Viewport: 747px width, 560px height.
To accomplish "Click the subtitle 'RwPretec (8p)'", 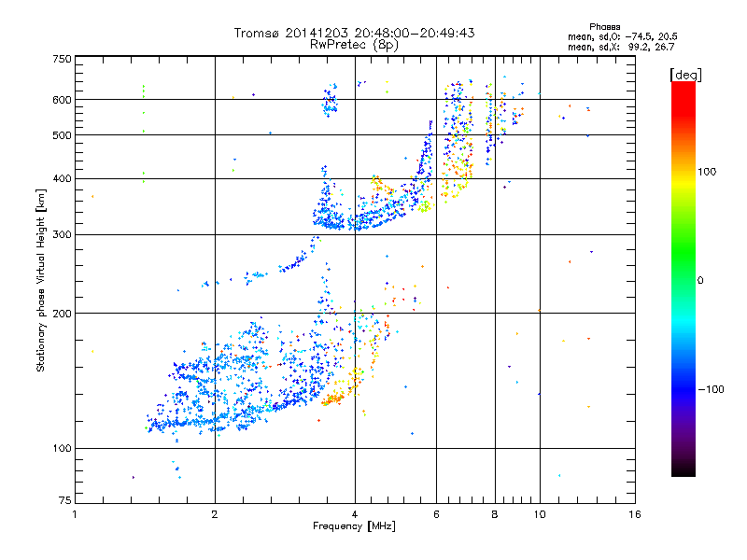I will [x=355, y=45].
